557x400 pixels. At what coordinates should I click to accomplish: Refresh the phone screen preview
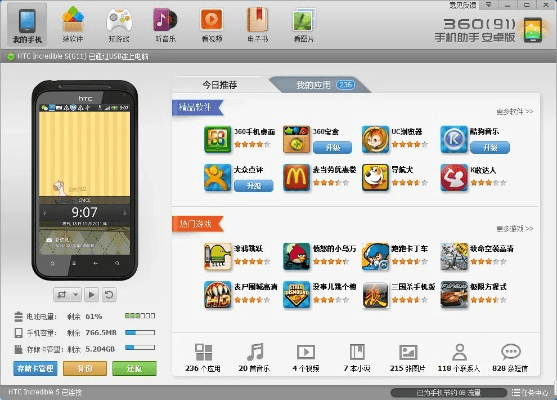click(x=109, y=294)
